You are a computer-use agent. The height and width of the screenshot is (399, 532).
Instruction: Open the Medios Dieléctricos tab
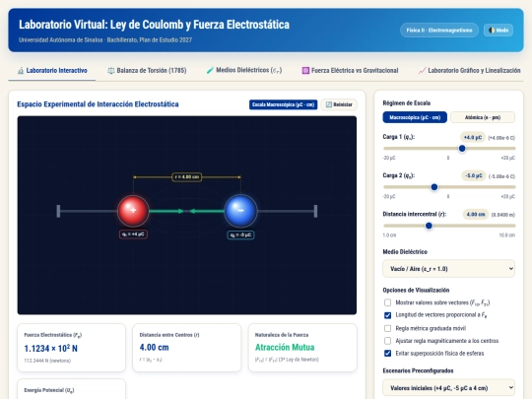click(x=244, y=70)
